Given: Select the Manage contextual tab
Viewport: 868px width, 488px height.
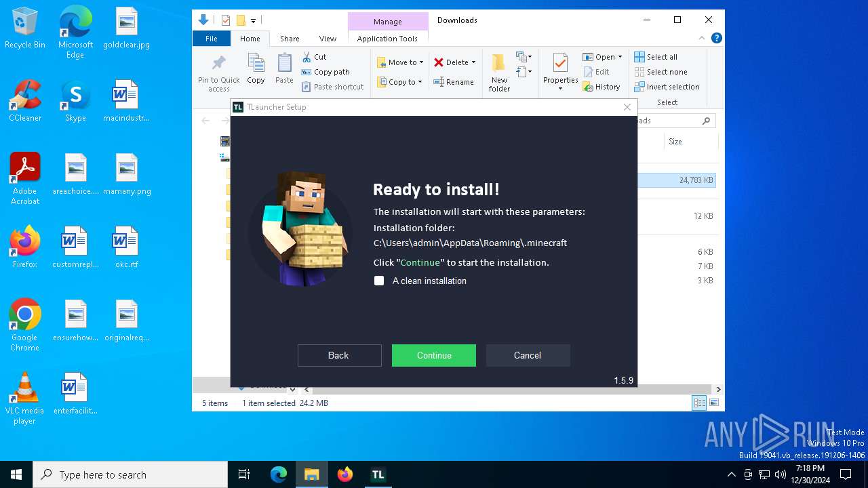Looking at the screenshot, I should (x=388, y=22).
